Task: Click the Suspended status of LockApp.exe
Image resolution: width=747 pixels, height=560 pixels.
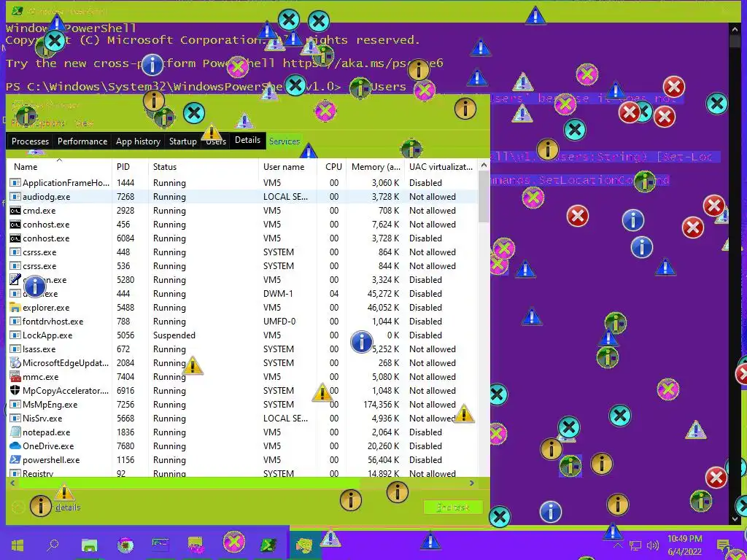Action: pyautogui.click(x=174, y=335)
